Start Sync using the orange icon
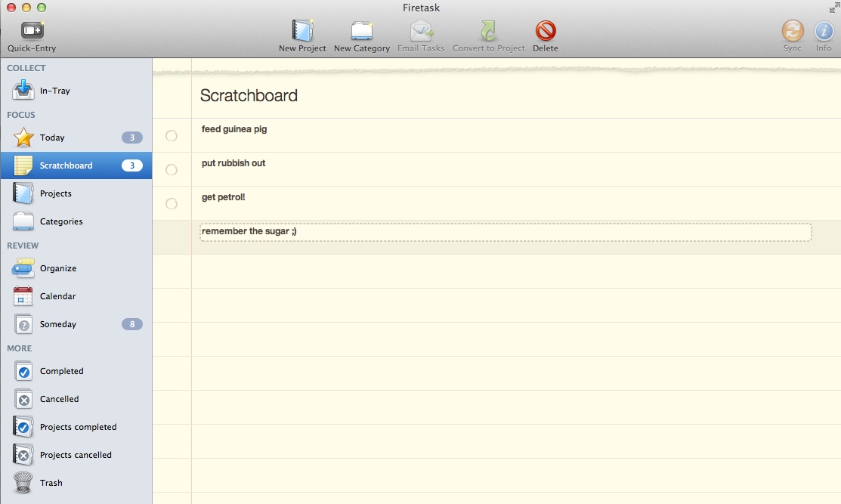The image size is (841, 504). pyautogui.click(x=792, y=31)
